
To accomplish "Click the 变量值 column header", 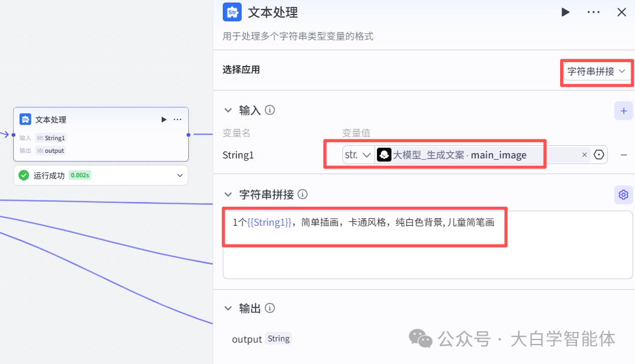I will [x=356, y=133].
